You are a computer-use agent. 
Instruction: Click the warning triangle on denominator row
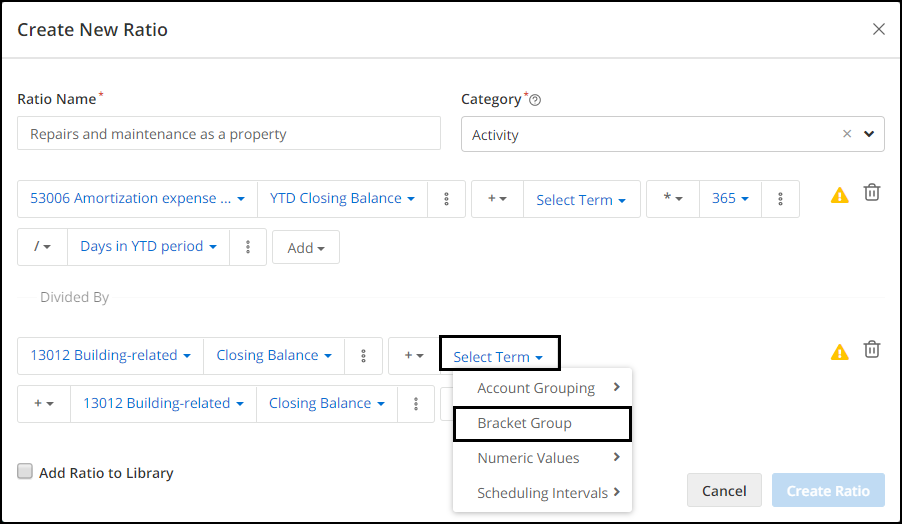[839, 351]
